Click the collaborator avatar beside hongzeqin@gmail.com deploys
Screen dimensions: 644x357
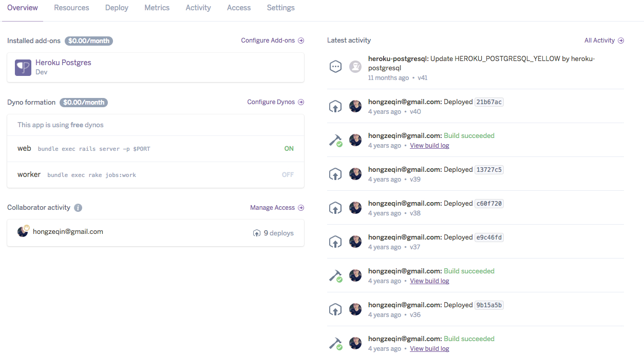pyautogui.click(x=23, y=231)
